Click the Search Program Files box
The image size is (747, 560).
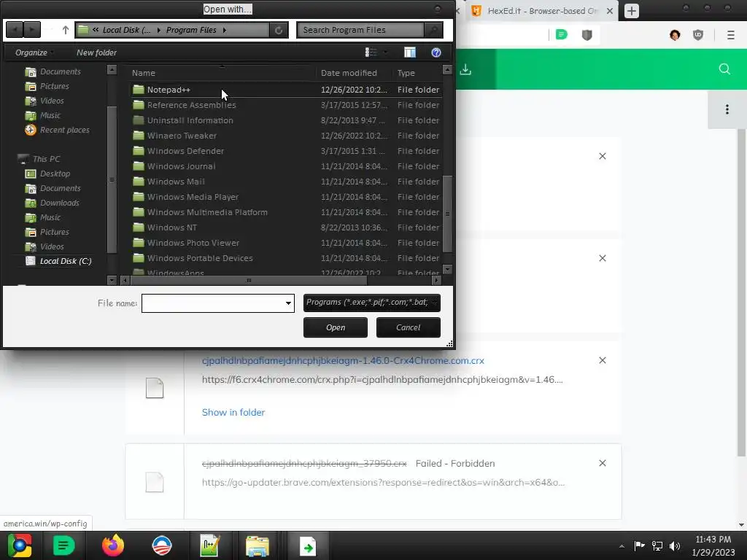tap(360, 30)
